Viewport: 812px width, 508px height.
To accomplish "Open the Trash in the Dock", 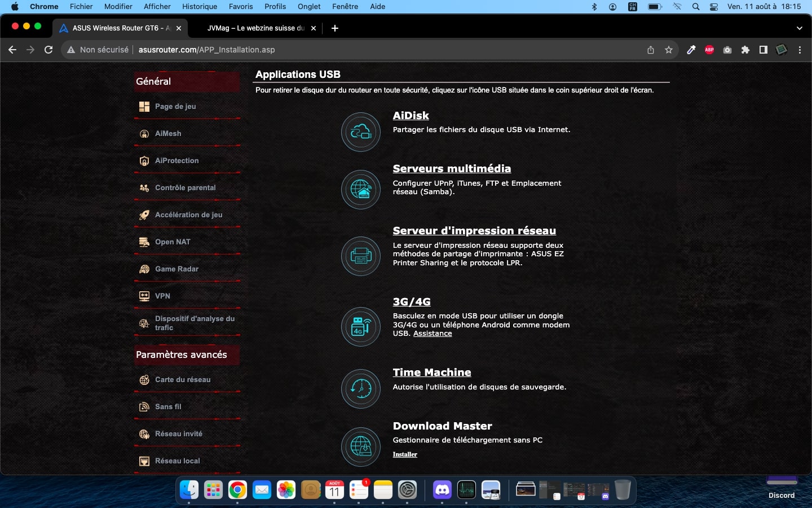I will pos(623,489).
